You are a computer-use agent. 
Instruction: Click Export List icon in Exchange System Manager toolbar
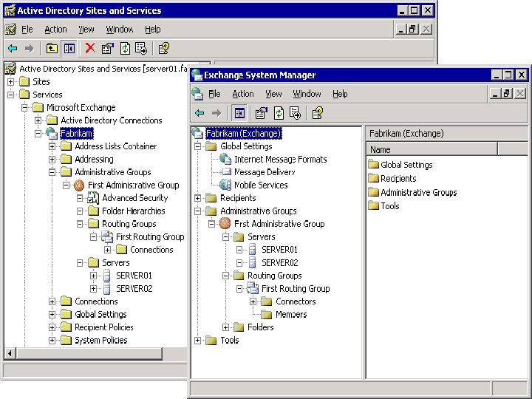295,113
